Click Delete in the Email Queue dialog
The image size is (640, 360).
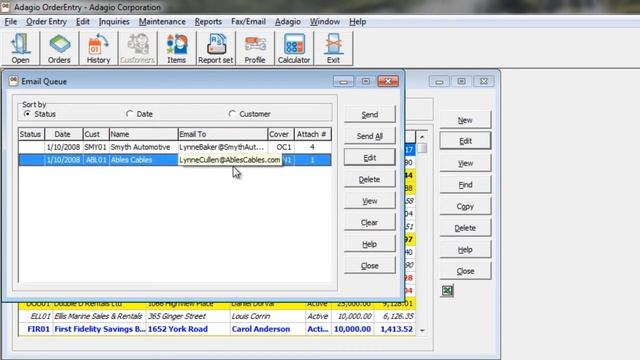click(370, 179)
